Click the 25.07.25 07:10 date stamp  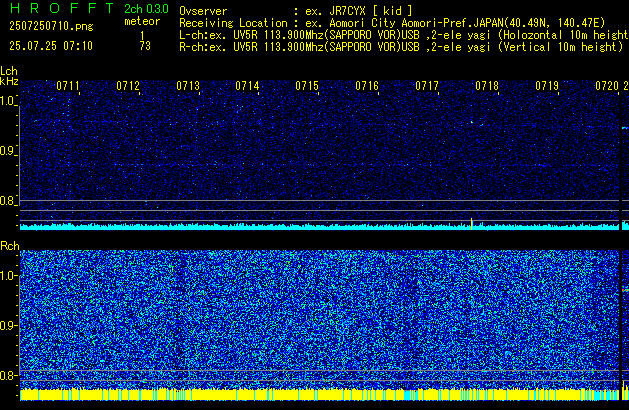point(51,46)
